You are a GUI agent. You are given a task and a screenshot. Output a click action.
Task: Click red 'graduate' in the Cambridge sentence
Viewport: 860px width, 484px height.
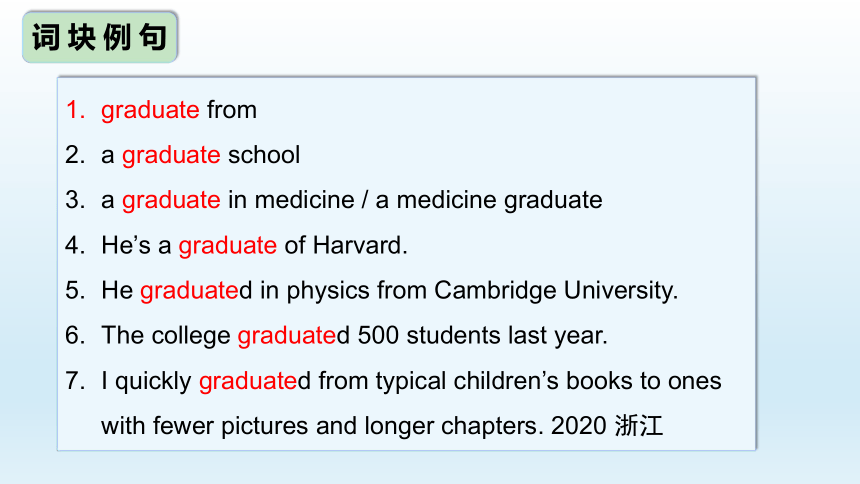[189, 291]
